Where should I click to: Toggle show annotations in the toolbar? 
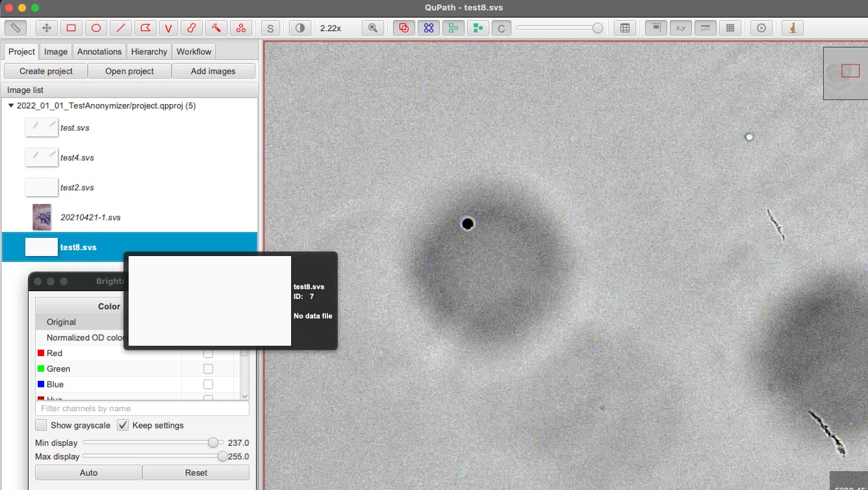pyautogui.click(x=403, y=28)
